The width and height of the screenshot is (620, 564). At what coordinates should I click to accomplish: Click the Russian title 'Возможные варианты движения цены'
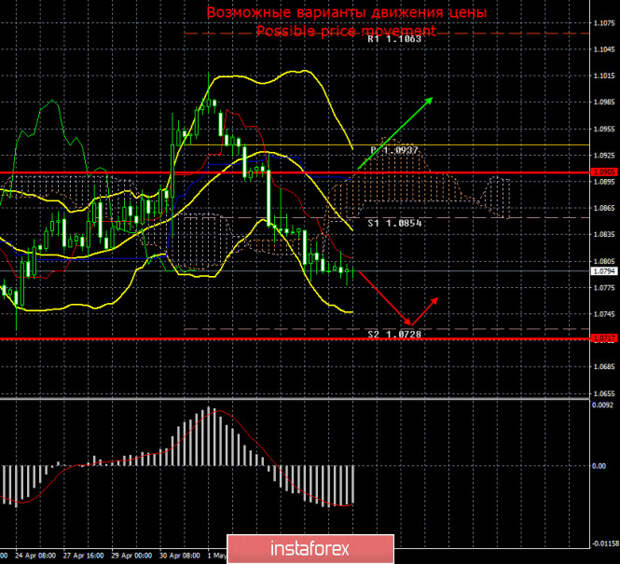coord(347,12)
